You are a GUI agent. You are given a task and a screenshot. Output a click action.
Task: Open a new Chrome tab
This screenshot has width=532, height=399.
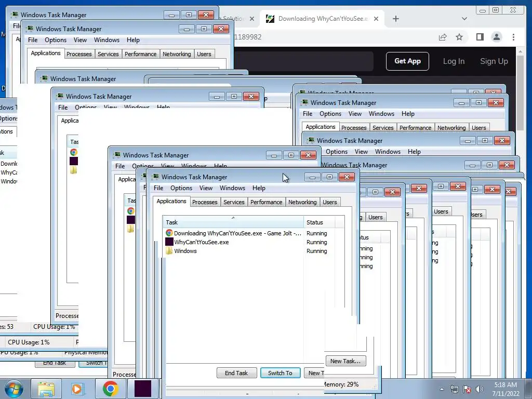(x=395, y=19)
